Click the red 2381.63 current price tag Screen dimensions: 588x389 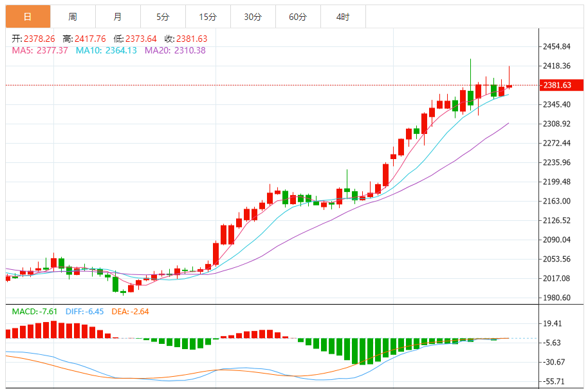556,85
